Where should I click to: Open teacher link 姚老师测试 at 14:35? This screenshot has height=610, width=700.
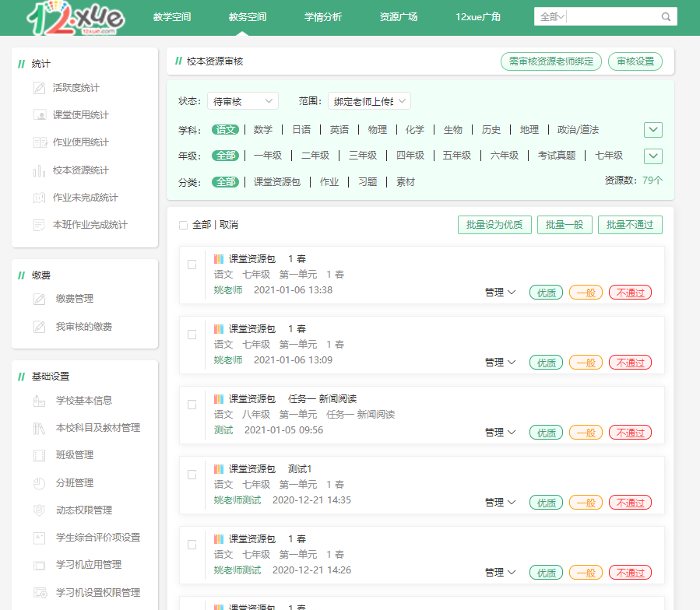237,500
